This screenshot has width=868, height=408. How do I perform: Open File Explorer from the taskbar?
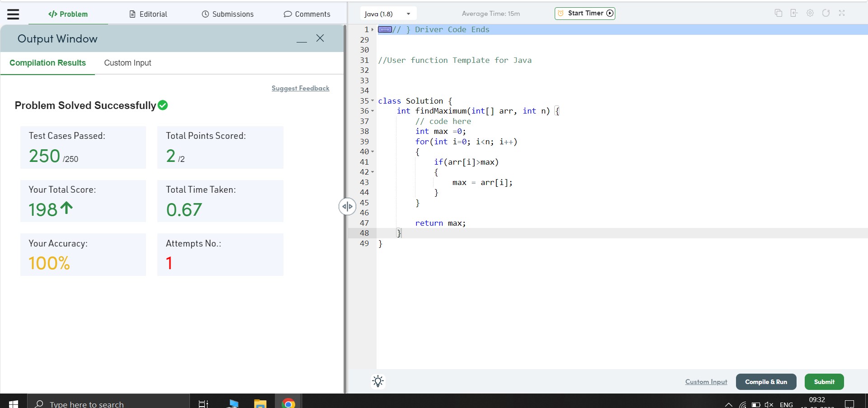[260, 403]
